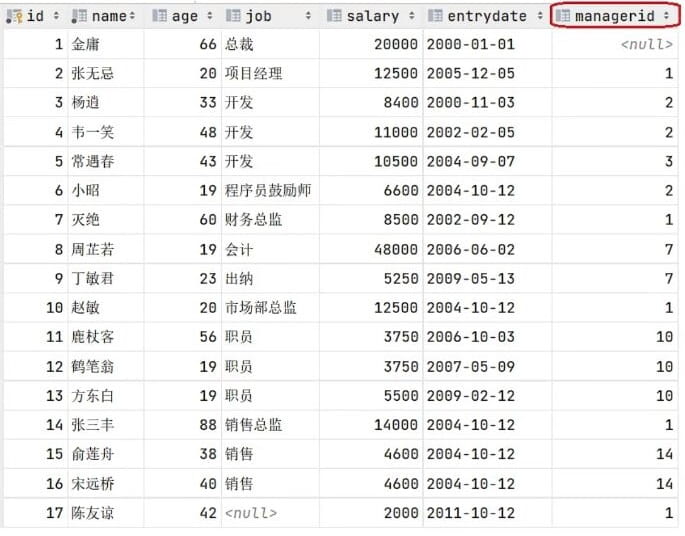Select the salary cell 48000

396,249
